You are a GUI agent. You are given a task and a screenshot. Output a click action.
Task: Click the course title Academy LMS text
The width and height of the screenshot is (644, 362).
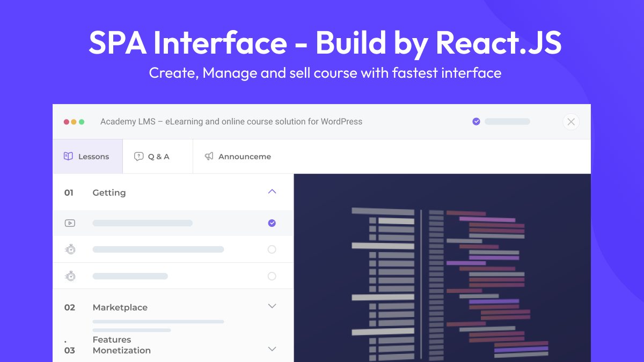(231, 122)
